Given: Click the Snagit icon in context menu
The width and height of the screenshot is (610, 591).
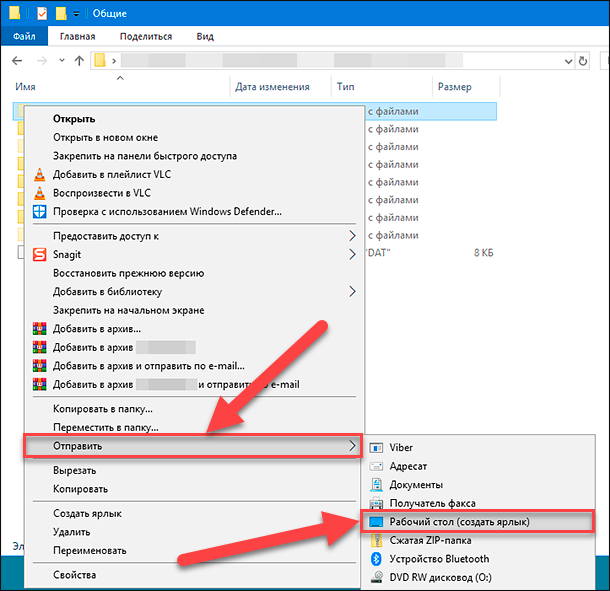Looking at the screenshot, I should click(x=39, y=255).
